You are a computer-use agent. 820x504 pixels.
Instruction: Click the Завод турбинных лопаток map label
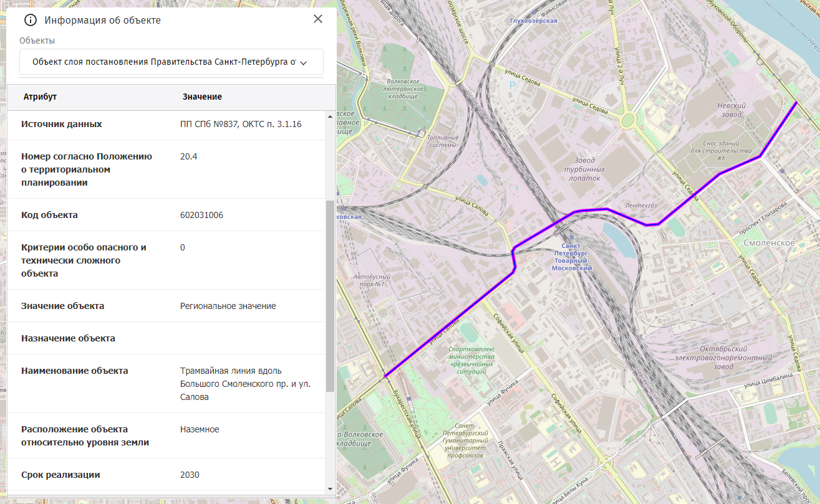tap(584, 169)
